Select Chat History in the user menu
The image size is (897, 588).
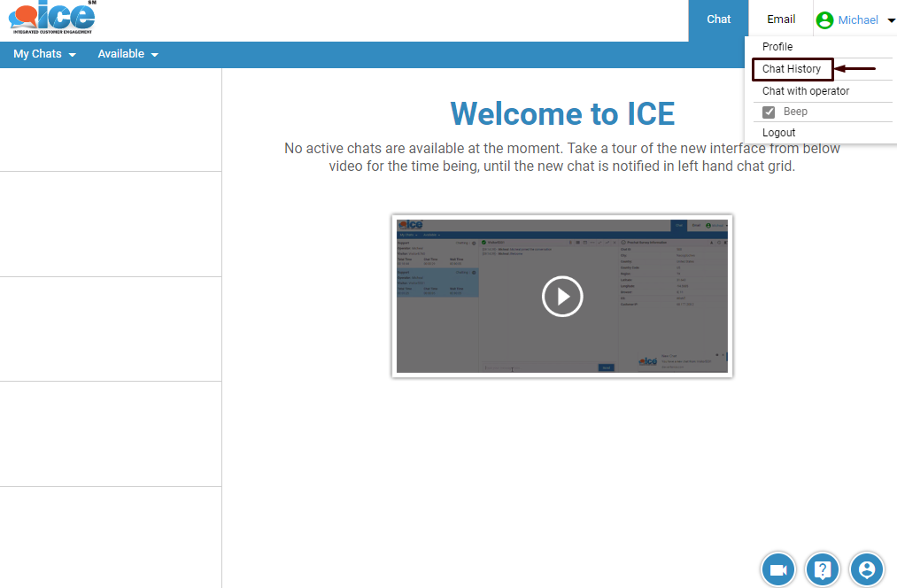(792, 69)
